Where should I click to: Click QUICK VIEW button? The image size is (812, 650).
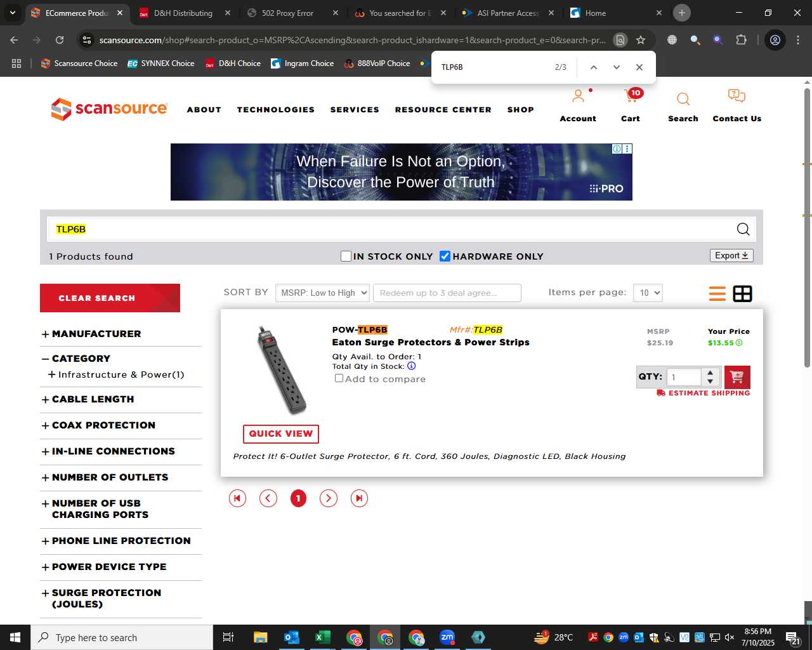coord(281,434)
